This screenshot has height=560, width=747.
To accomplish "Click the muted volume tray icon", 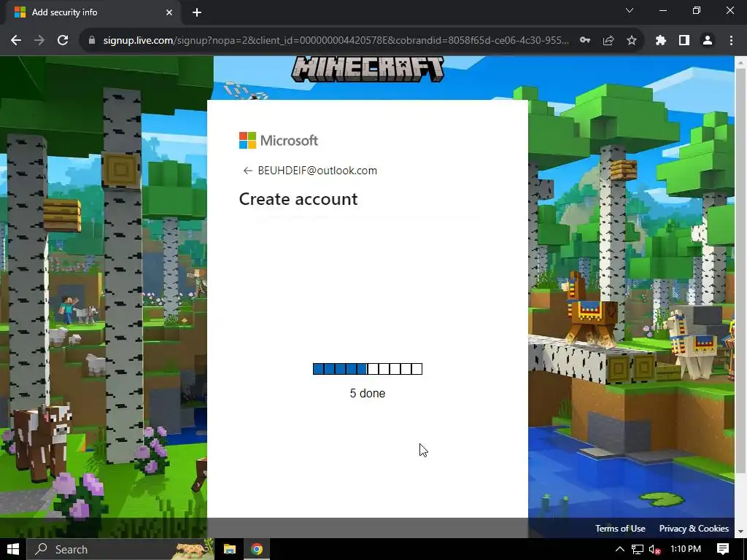I will click(x=654, y=549).
